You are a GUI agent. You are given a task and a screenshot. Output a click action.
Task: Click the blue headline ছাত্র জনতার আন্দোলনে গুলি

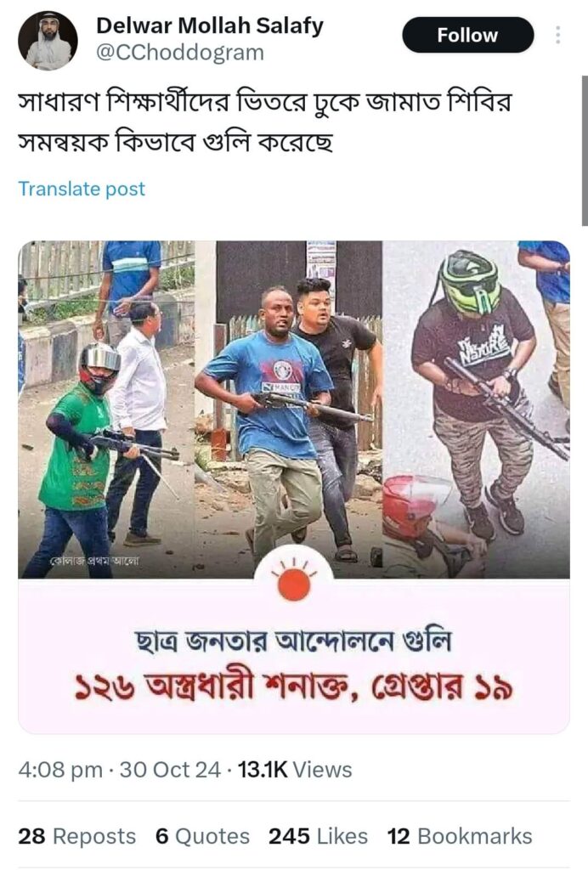click(293, 641)
